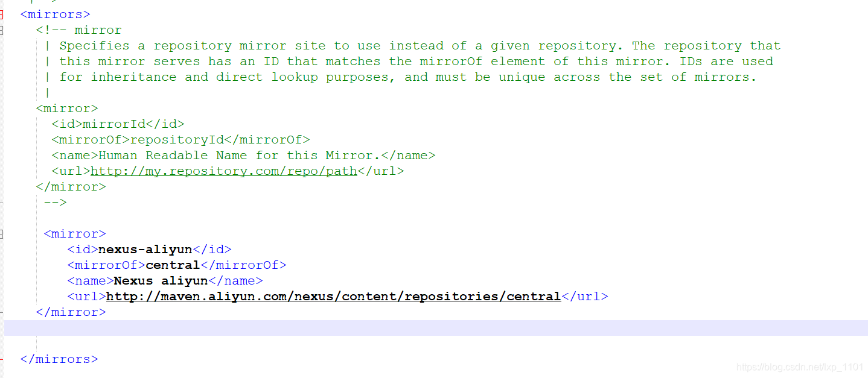This screenshot has height=378, width=868.
Task: Click the bold 'Nexus aliyun' name value
Action: point(161,280)
